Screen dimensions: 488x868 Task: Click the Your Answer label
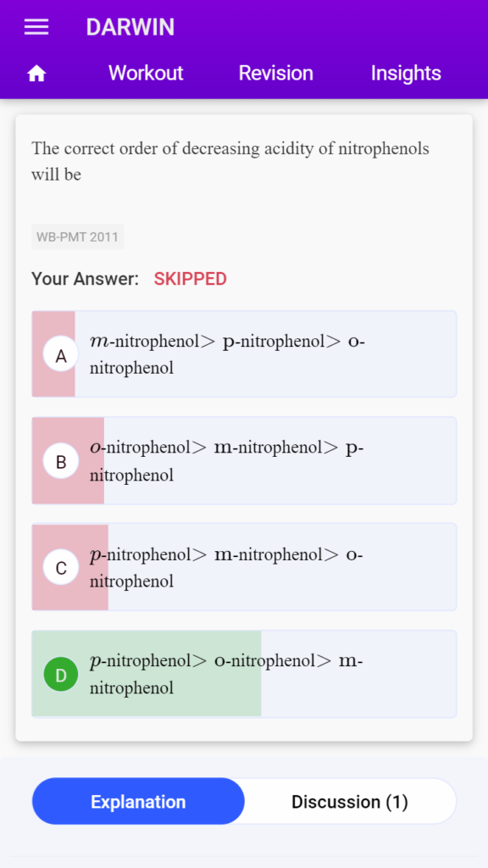pyautogui.click(x=86, y=279)
